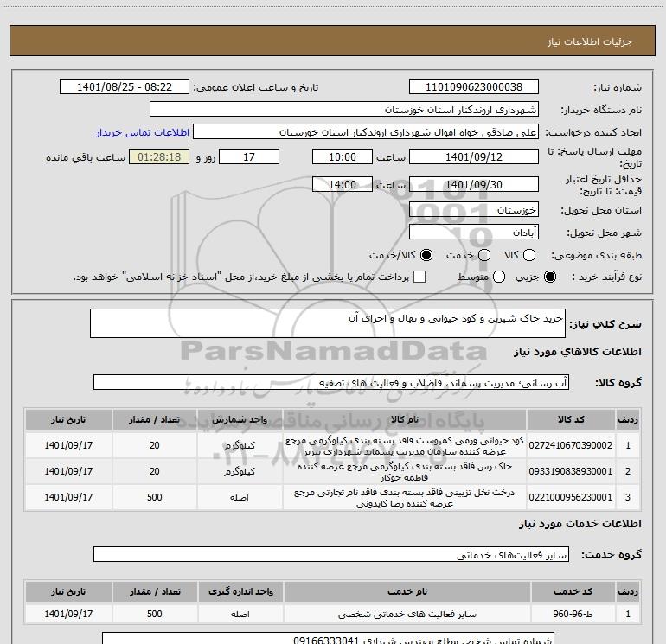Select the کود حیوانی ورمی کمپوست item name
The height and width of the screenshot is (644, 666).
[405, 446]
